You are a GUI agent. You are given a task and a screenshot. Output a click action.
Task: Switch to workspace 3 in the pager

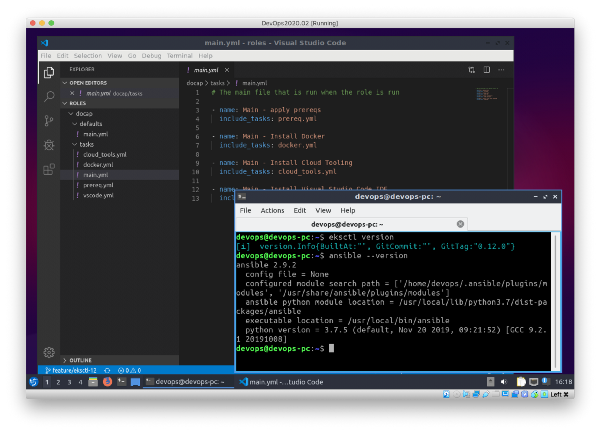click(x=69, y=382)
